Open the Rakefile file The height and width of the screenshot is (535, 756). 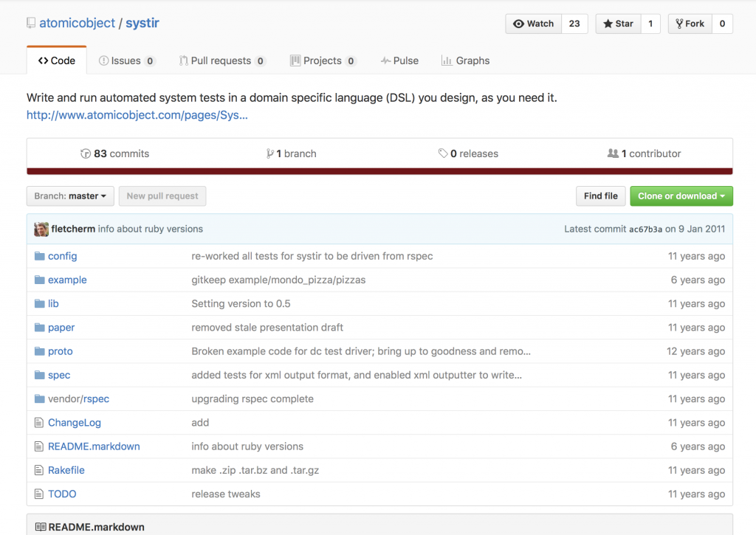point(66,470)
